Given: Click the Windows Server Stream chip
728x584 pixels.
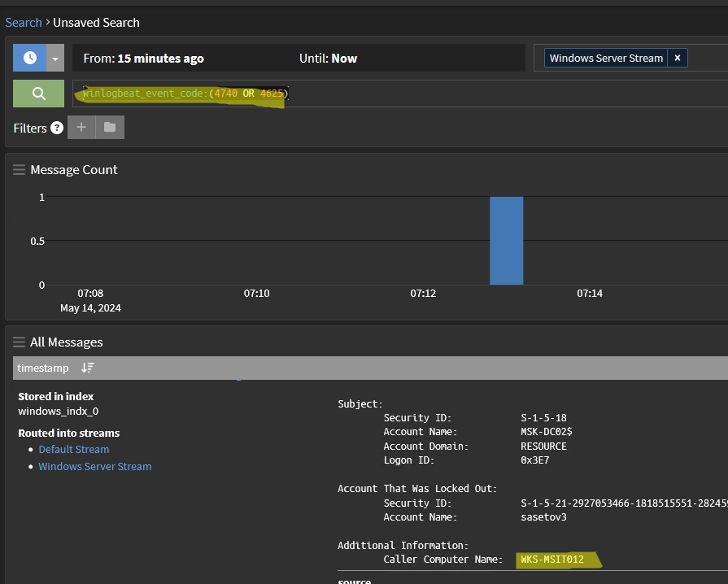Looking at the screenshot, I should 606,58.
